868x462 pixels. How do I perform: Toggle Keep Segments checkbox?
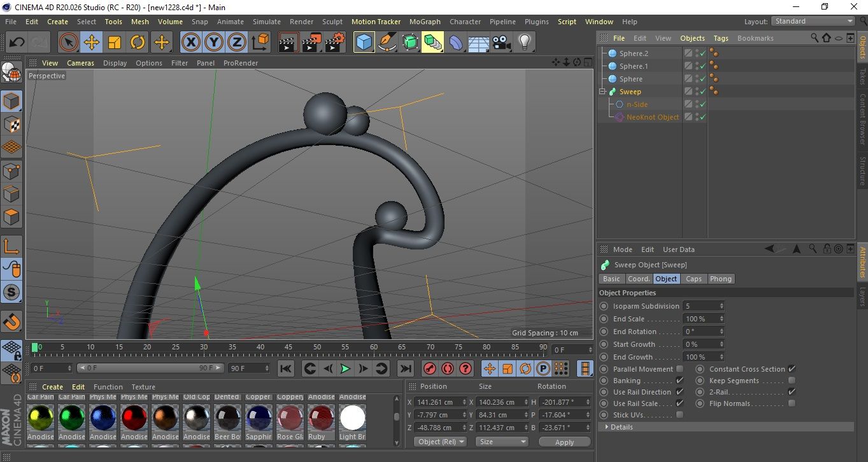click(x=792, y=381)
